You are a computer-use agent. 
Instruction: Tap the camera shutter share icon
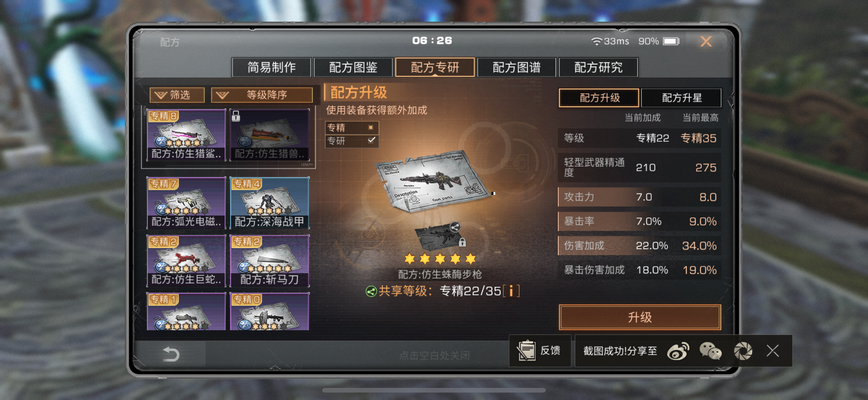[x=743, y=351]
